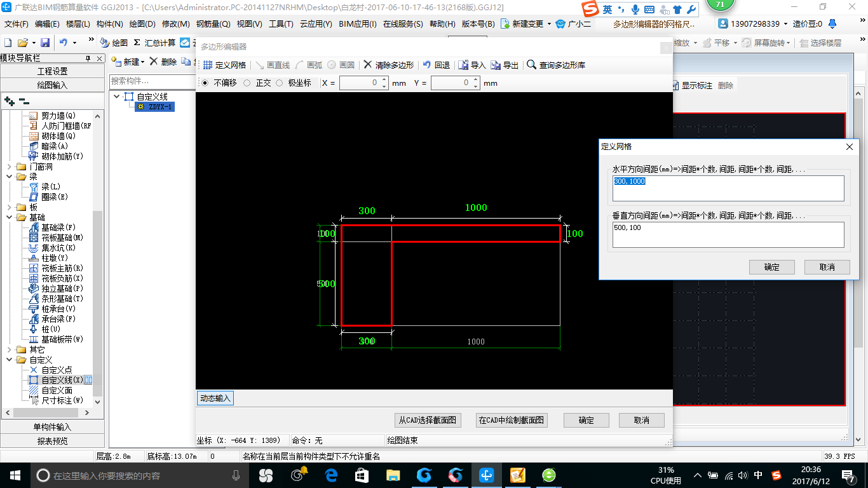Click the expand-all plus icon in navigation panel

click(x=9, y=100)
